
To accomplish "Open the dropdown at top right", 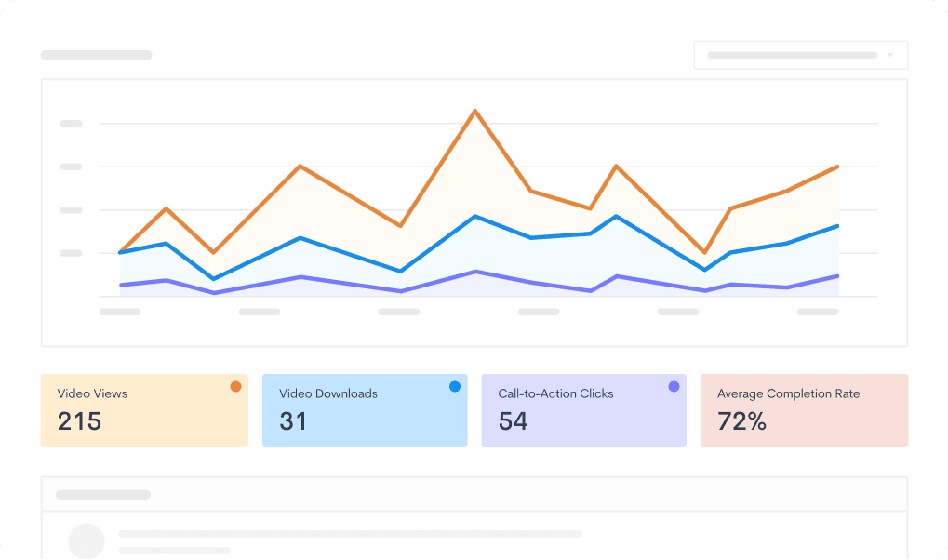I will [800, 55].
